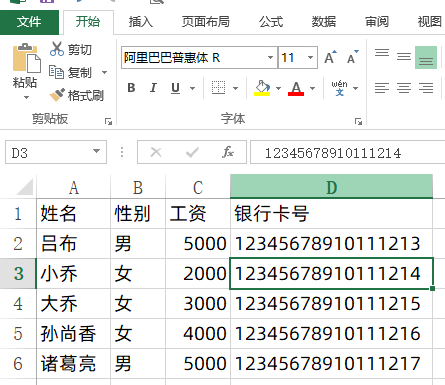Click the fill handle on cell D3
This screenshot has height=385, width=445.
(432, 288)
